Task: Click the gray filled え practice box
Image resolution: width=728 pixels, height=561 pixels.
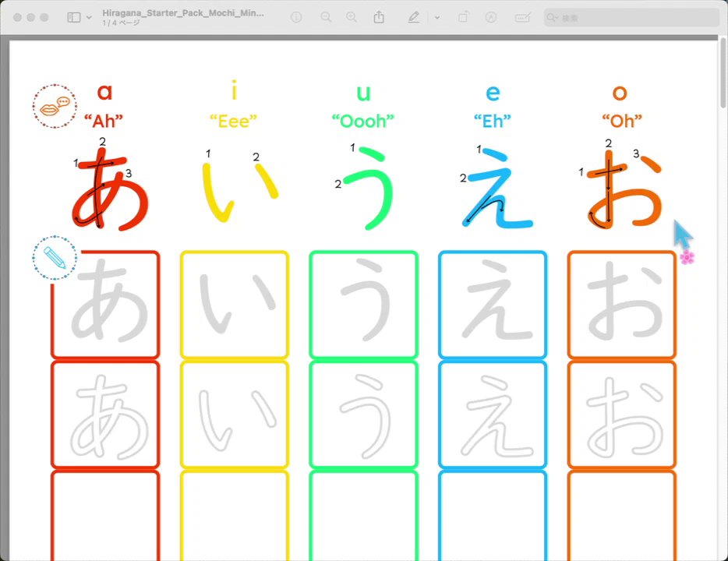Action: tap(493, 305)
